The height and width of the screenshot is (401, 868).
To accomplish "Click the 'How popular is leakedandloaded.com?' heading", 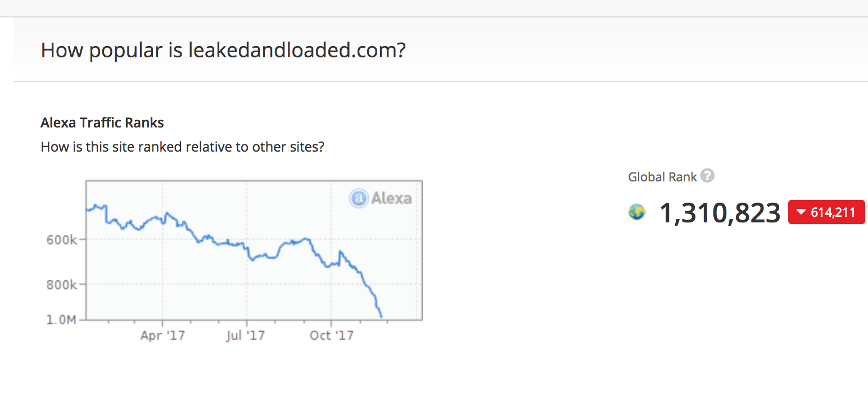I will click(x=223, y=51).
